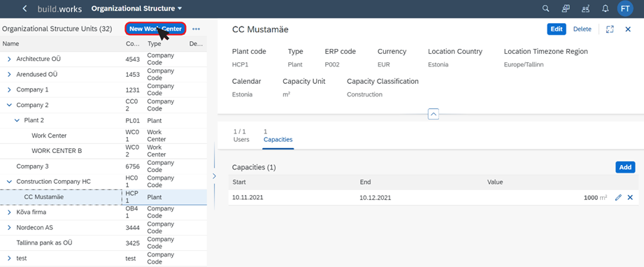This screenshot has width=644, height=267.
Task: Select the Capacities tab
Action: click(x=278, y=136)
